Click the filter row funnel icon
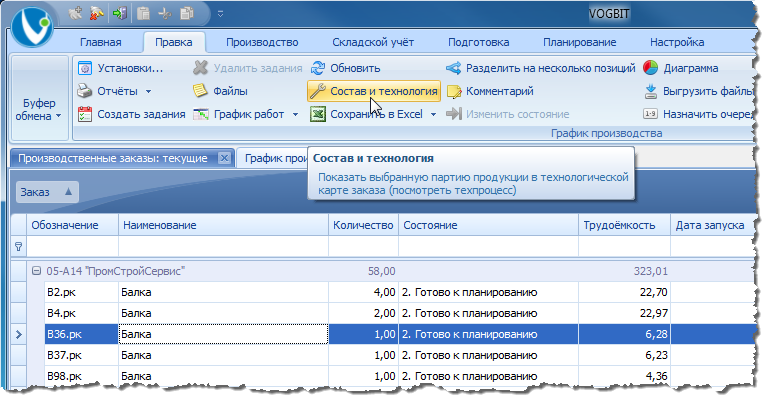The width and height of the screenshot is (766, 399). click(x=19, y=247)
